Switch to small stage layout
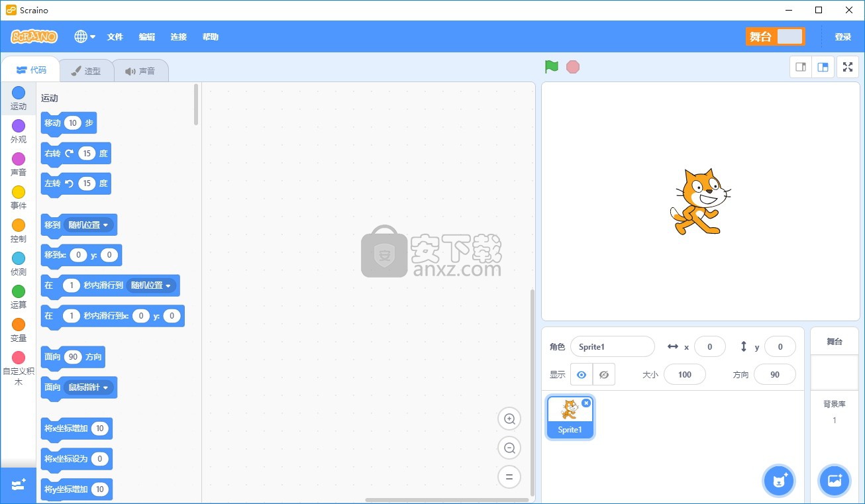This screenshot has height=504, width=865. click(x=801, y=67)
